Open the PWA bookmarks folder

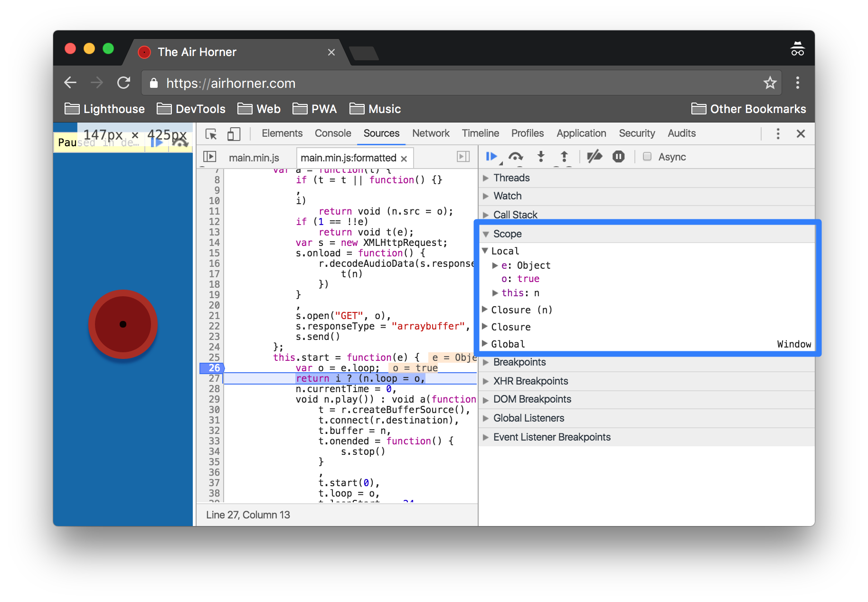tap(315, 109)
